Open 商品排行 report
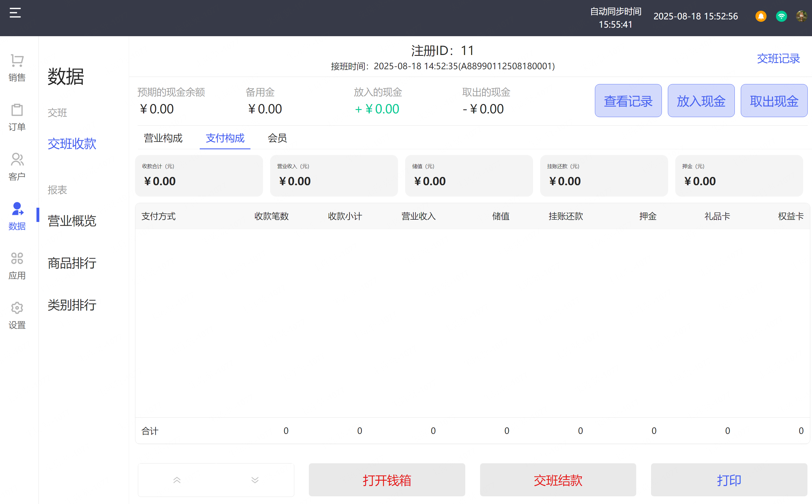Viewport: 812px width, 504px height. 72,263
